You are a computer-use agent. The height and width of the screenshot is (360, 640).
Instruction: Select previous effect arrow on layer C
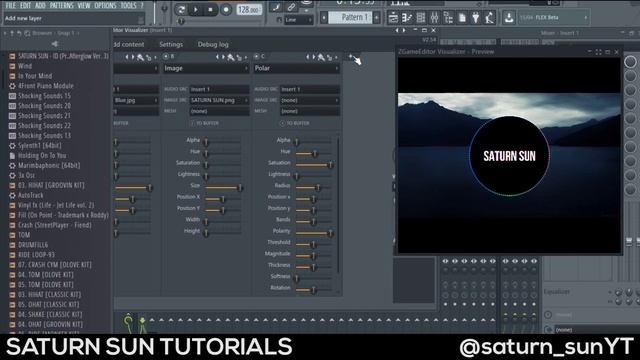click(308, 57)
